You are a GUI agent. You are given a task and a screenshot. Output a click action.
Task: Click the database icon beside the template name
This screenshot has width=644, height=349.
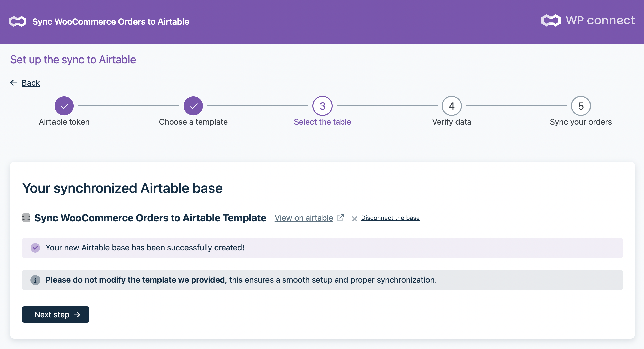coord(26,218)
